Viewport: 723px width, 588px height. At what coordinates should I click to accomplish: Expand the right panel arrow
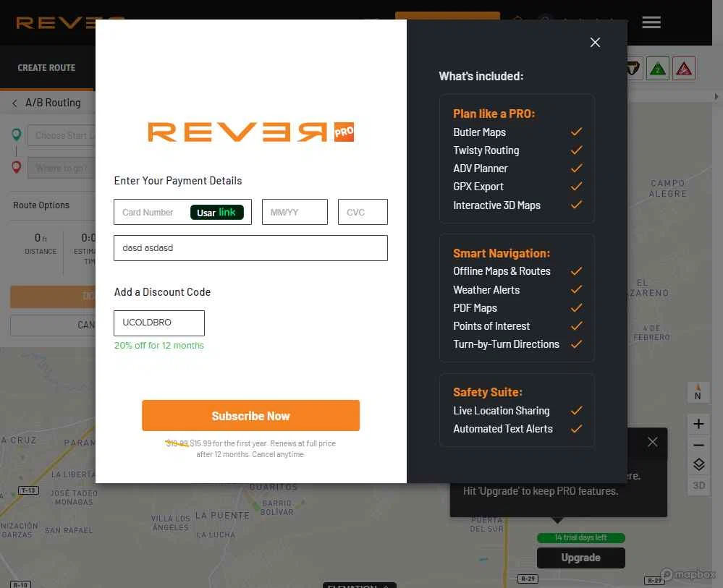pyautogui.click(x=716, y=97)
